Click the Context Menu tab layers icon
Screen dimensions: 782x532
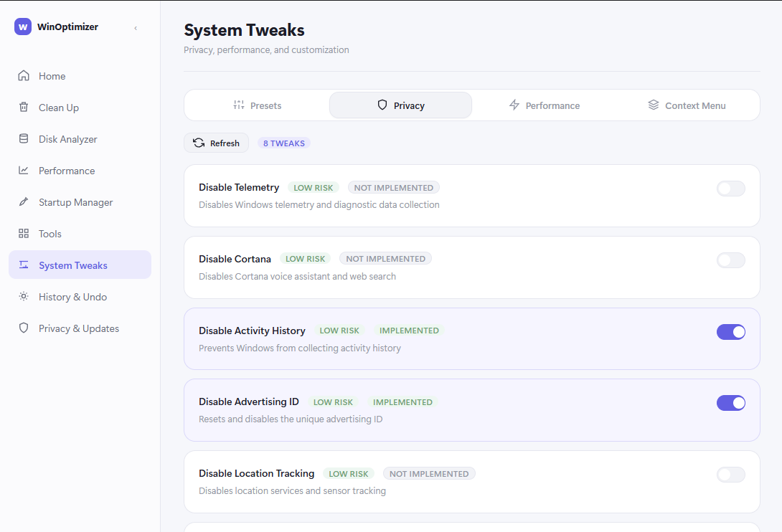click(654, 105)
